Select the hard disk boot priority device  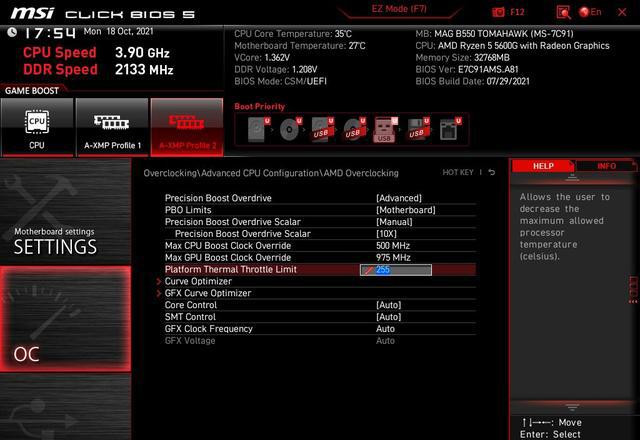pos(258,129)
